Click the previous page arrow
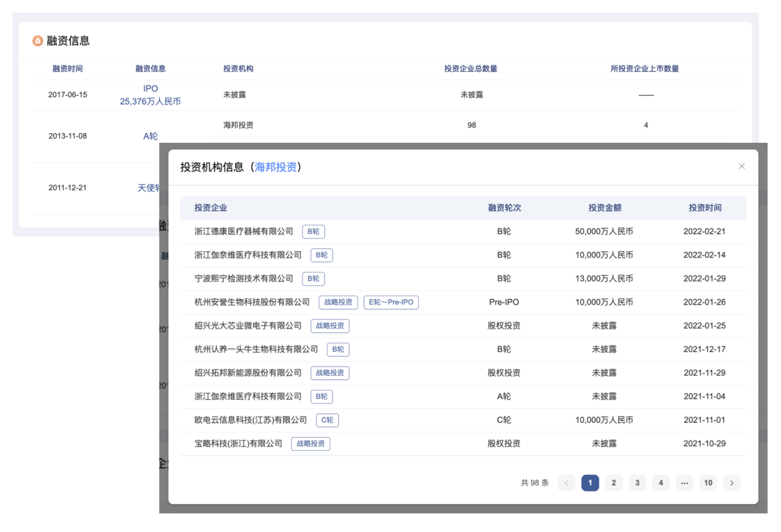 click(566, 483)
